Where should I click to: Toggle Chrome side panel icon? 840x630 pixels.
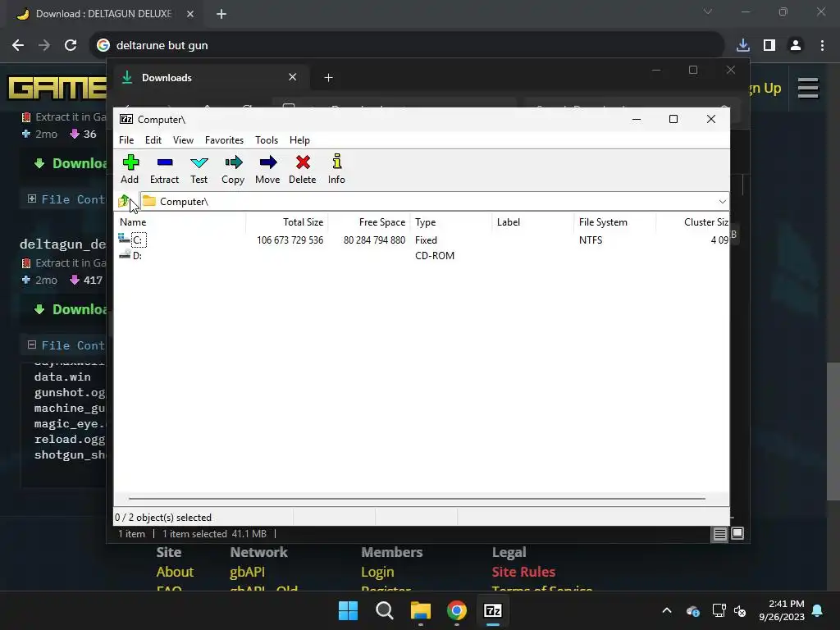[769, 46]
